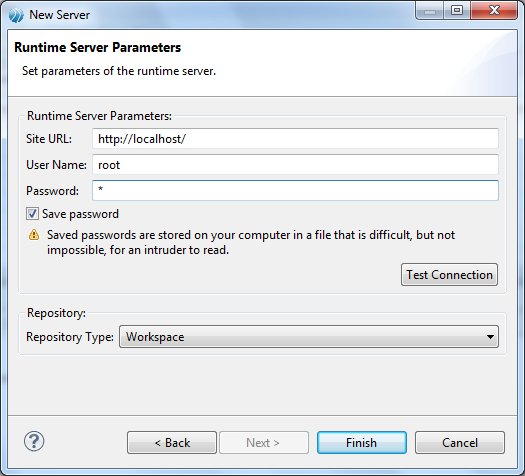Select the Password input field

pyautogui.click(x=295, y=190)
